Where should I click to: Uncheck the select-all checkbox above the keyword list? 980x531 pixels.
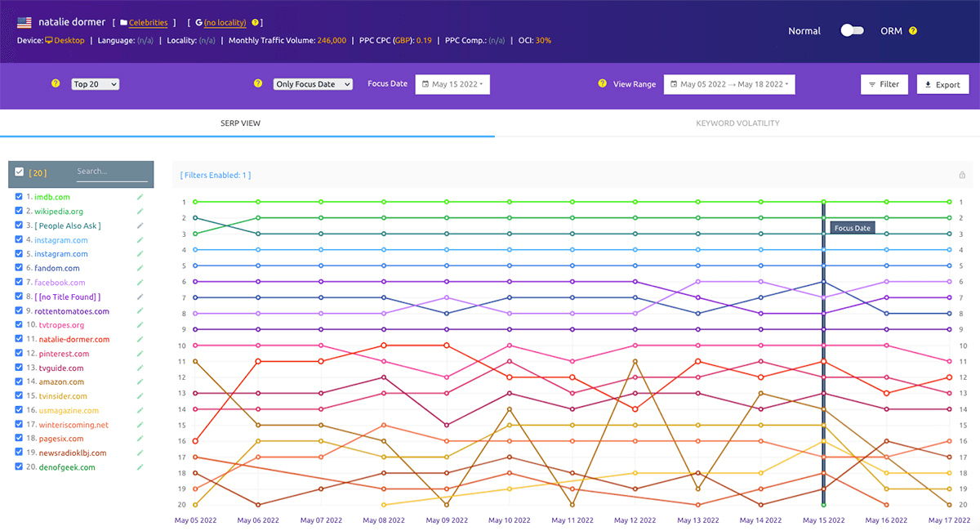20,172
